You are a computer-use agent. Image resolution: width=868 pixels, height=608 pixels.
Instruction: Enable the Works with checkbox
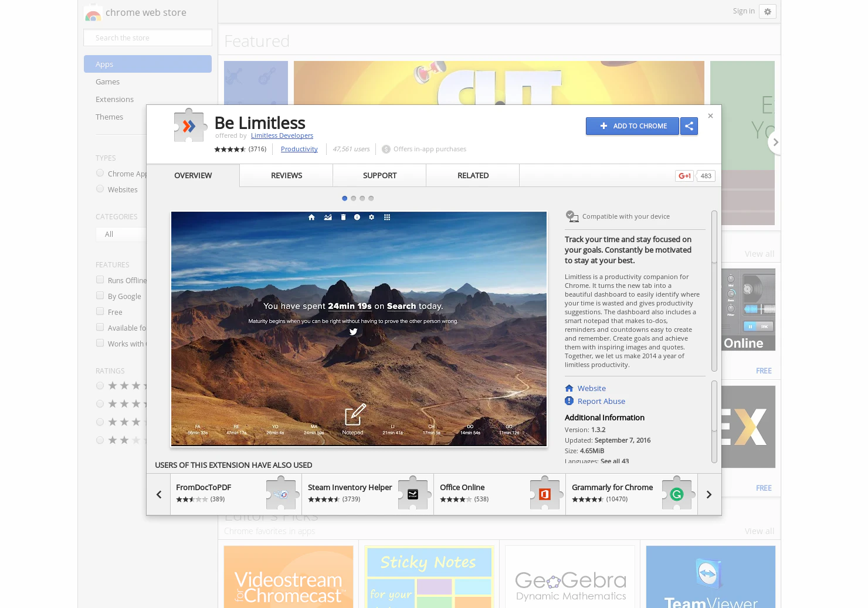pos(100,343)
